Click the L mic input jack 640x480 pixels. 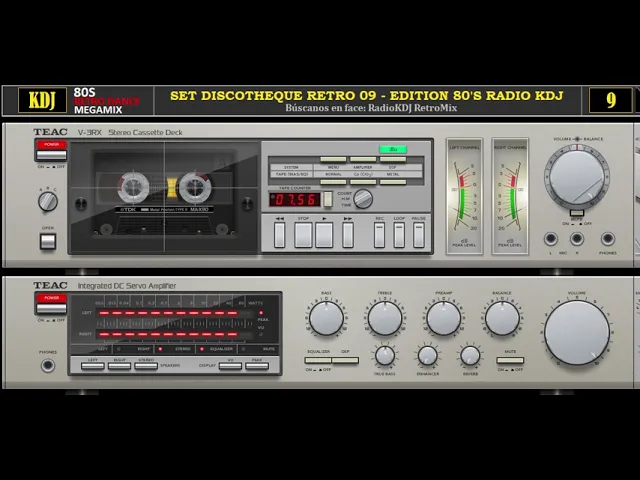click(551, 239)
